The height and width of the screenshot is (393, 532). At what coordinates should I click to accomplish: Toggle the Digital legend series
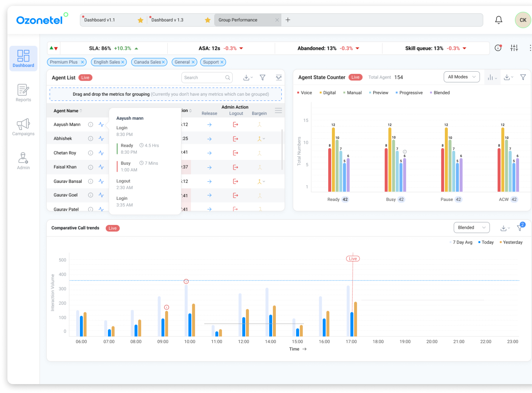(327, 93)
